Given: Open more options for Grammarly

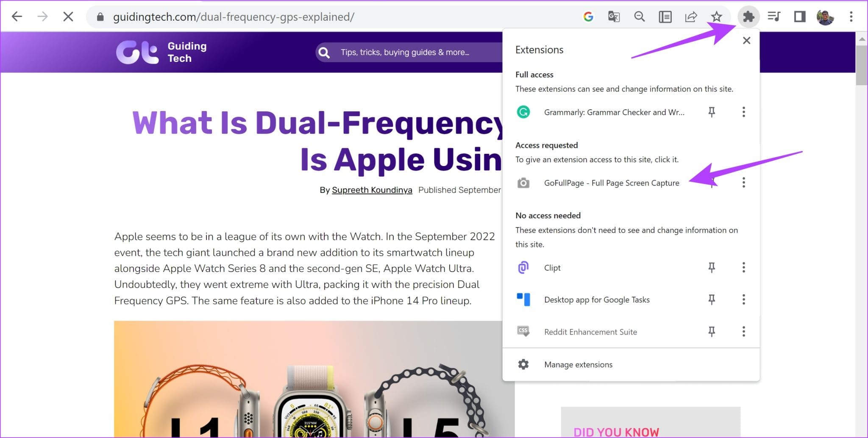Looking at the screenshot, I should click(x=743, y=112).
